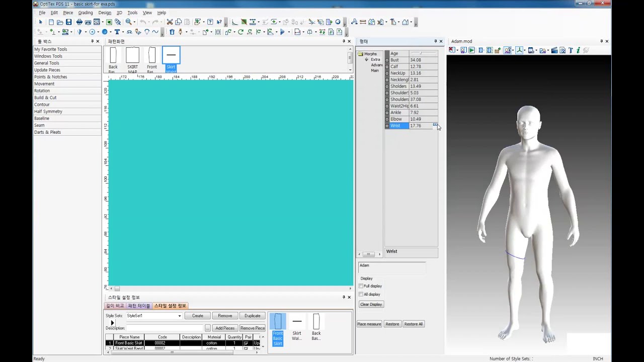Click the Restore All button
The height and width of the screenshot is (362, 644).
tap(414, 324)
